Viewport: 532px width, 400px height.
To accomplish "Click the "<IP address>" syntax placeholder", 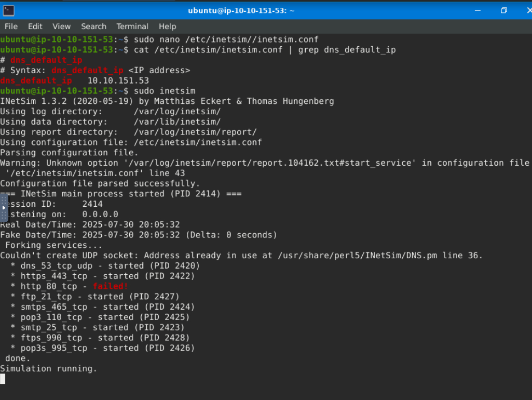I will (x=159, y=70).
